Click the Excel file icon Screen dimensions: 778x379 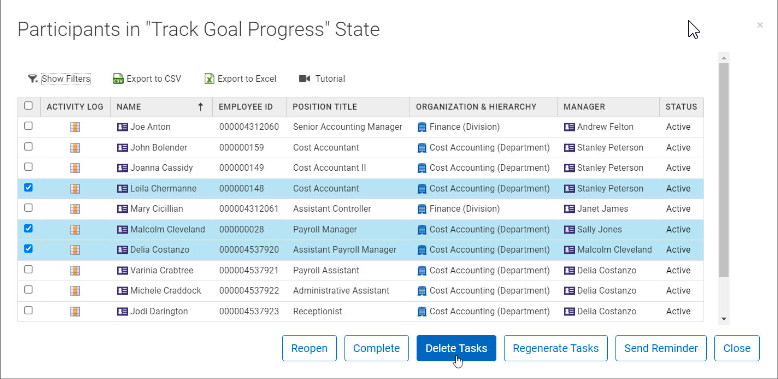(x=209, y=78)
